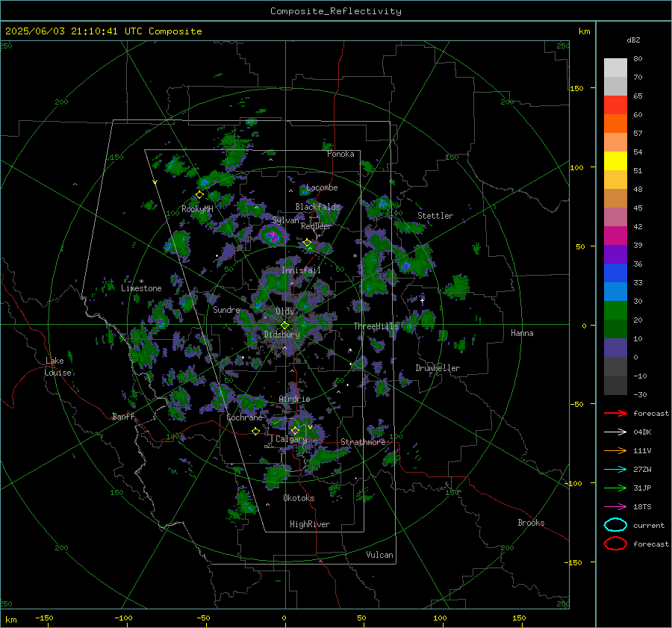The image size is (672, 628).
Task: Click the Calgary city label
Action: (x=291, y=439)
